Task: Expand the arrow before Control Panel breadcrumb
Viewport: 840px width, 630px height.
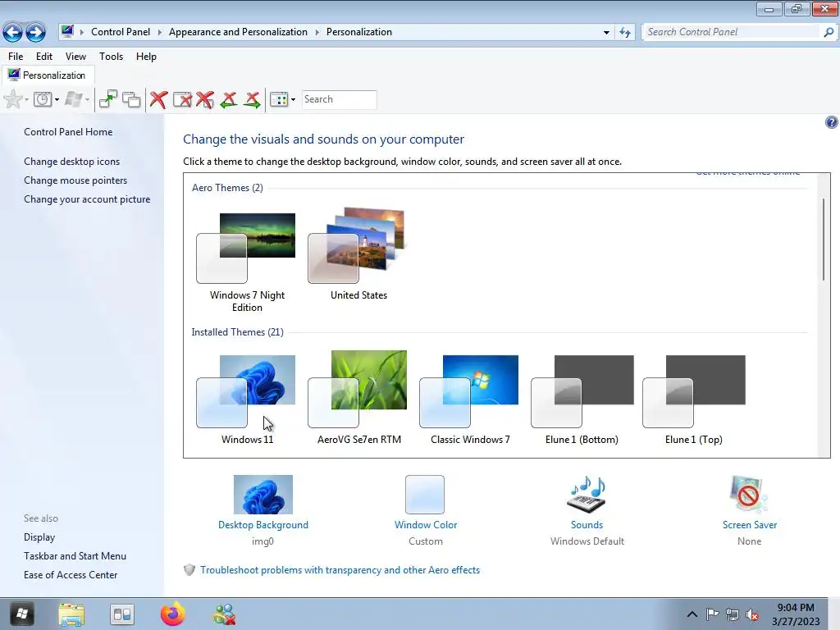Action: [x=82, y=32]
